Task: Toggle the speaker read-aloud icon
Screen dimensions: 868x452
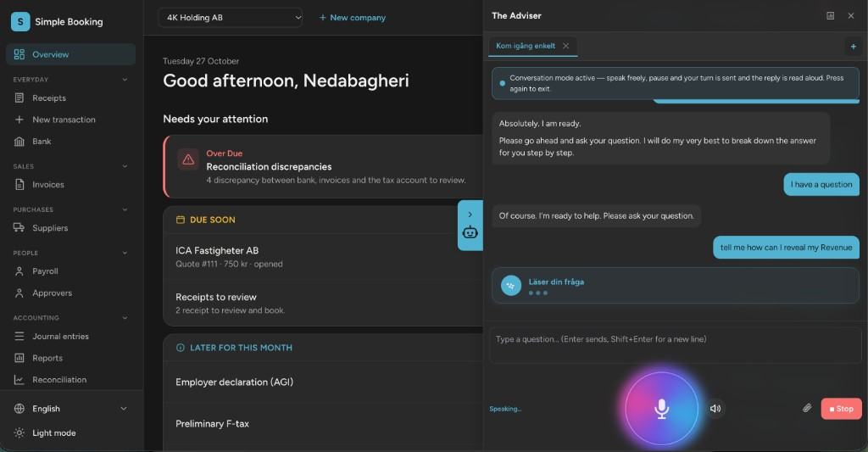Action: (715, 409)
